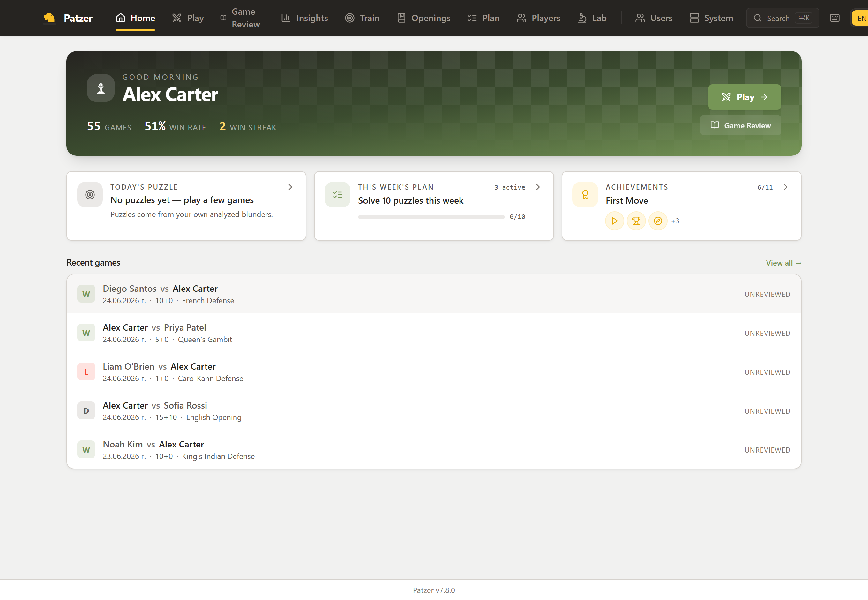Click UNREVIEWED status on the Queen's Gambit game

767,333
